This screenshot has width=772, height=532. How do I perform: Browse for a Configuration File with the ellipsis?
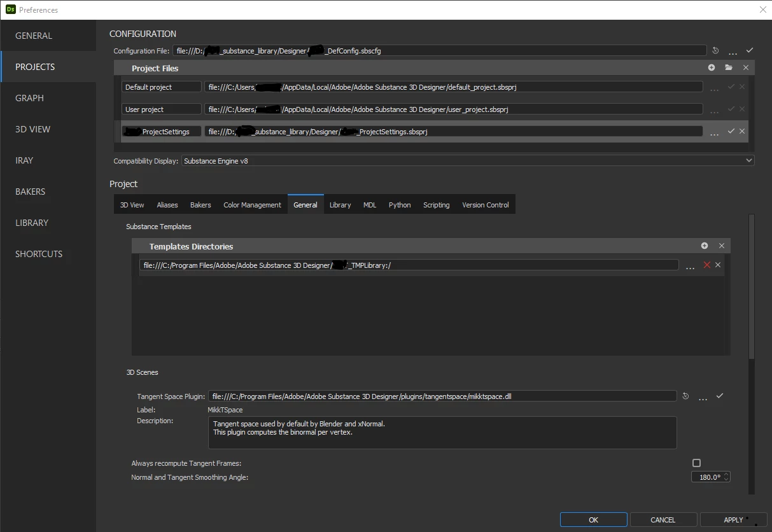pyautogui.click(x=733, y=52)
